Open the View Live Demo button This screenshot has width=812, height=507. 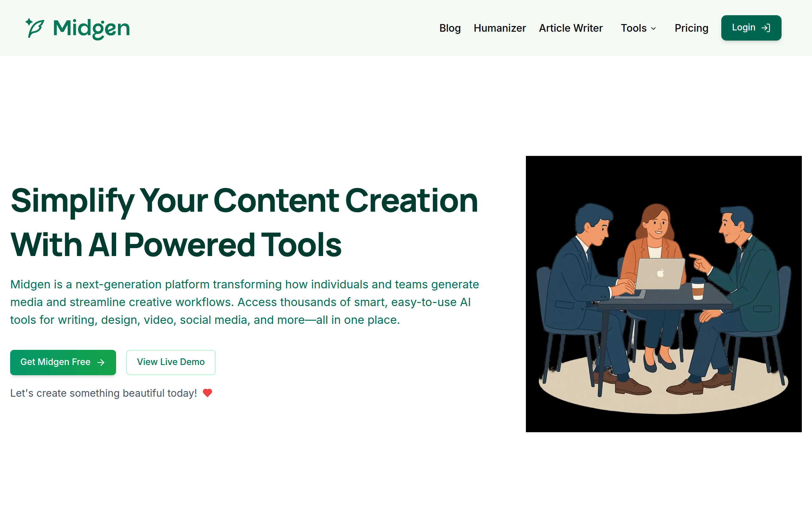point(170,362)
